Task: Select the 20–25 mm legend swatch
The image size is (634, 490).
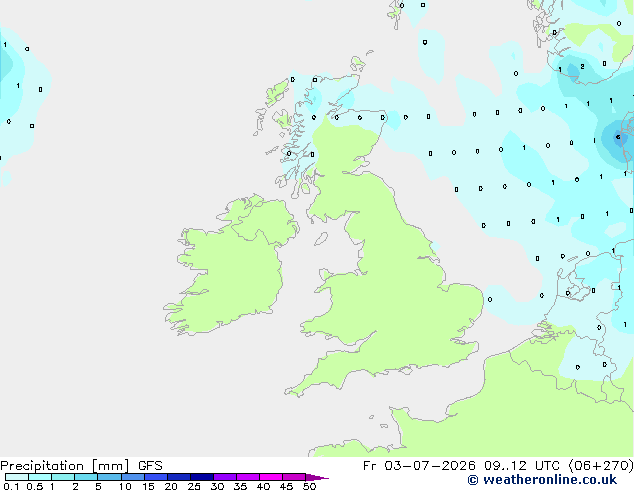Action: click(x=179, y=477)
